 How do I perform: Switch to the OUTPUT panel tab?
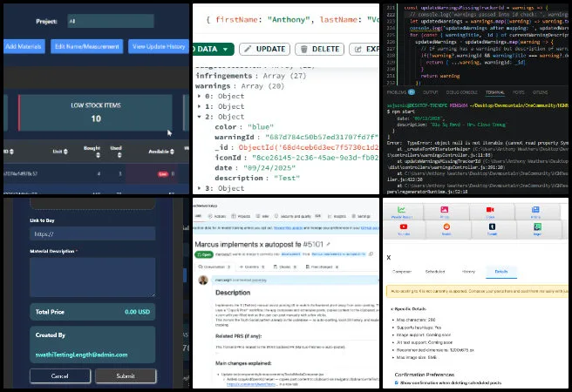click(x=430, y=92)
